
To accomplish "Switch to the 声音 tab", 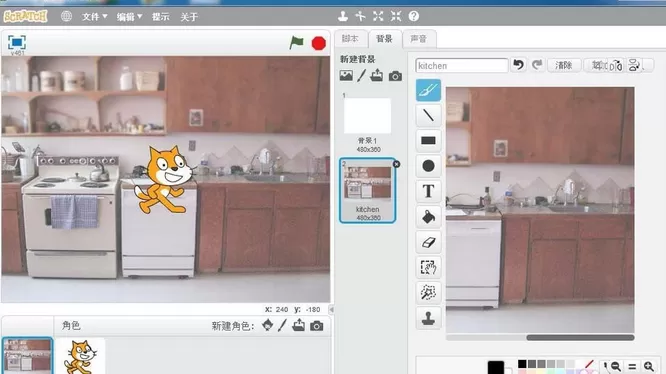I will coord(419,39).
